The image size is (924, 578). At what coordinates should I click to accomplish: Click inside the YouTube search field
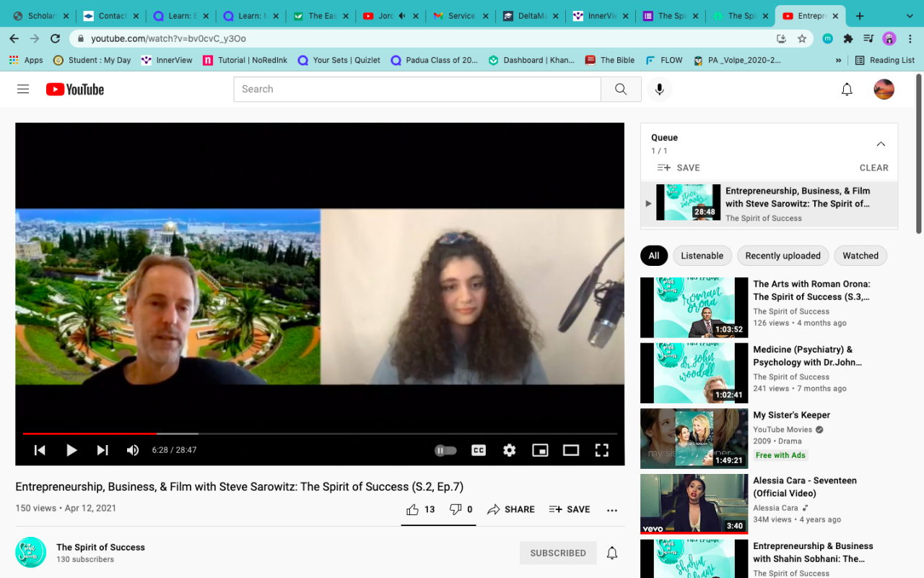click(417, 89)
